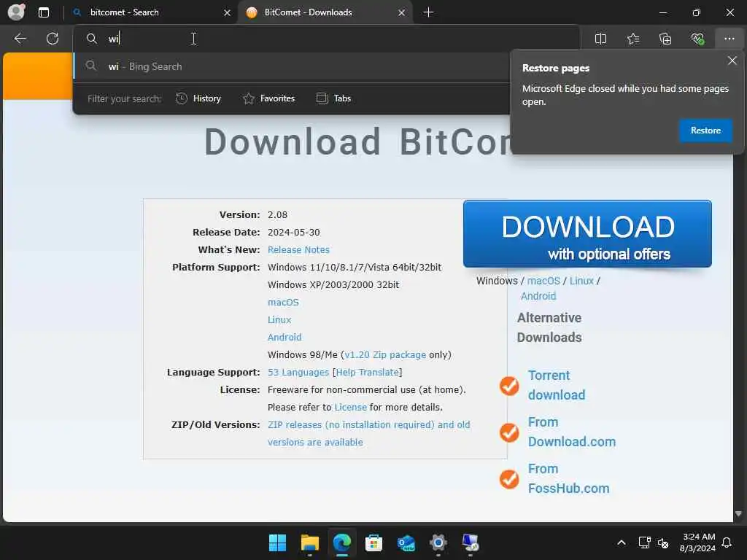
Task: Open Microsoft Store from taskbar
Action: pyautogui.click(x=374, y=542)
